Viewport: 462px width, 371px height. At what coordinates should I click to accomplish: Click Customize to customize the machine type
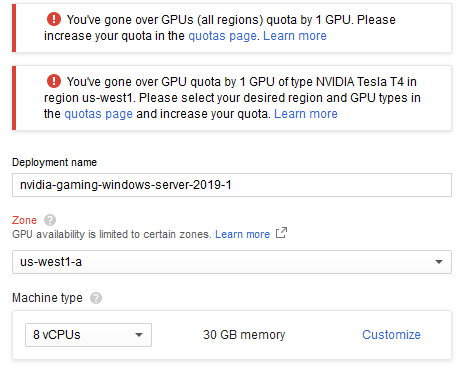(391, 334)
